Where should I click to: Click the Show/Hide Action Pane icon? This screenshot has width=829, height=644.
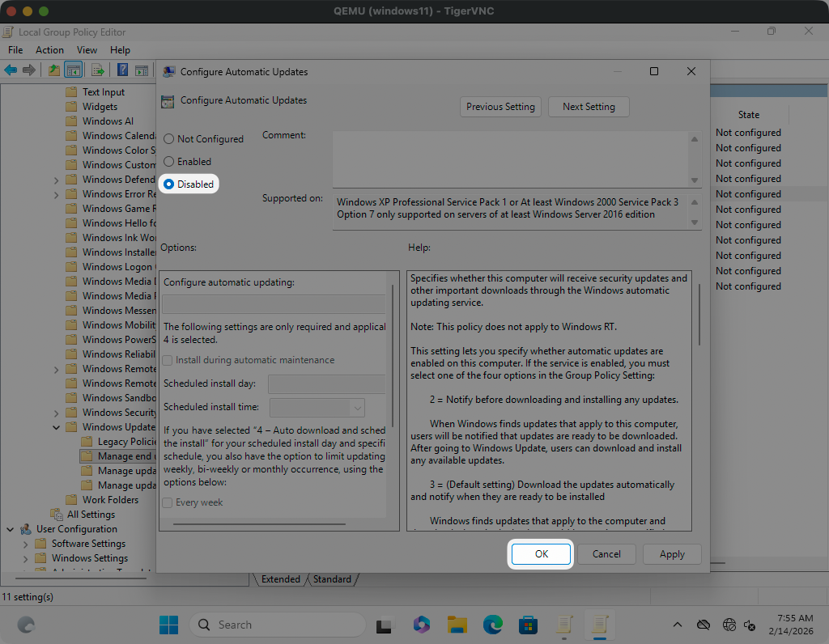[142, 70]
